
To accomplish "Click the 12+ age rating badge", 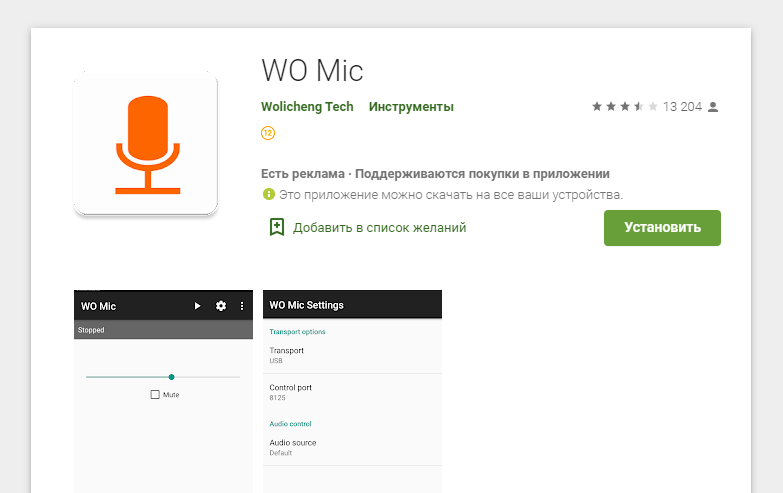I will [268, 133].
